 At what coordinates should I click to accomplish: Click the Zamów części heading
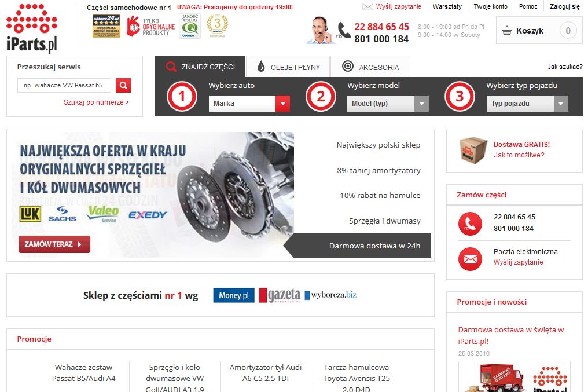pos(481,195)
